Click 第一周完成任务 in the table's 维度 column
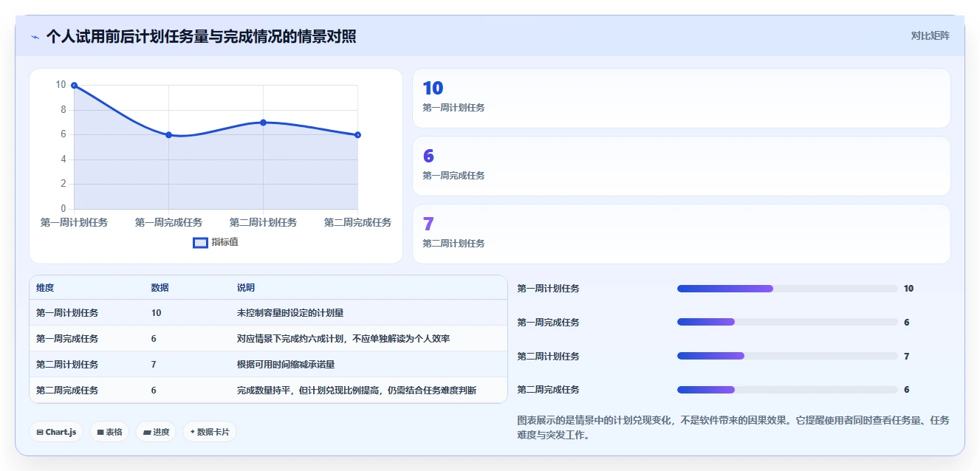Image resolution: width=980 pixels, height=471 pixels. [67, 339]
